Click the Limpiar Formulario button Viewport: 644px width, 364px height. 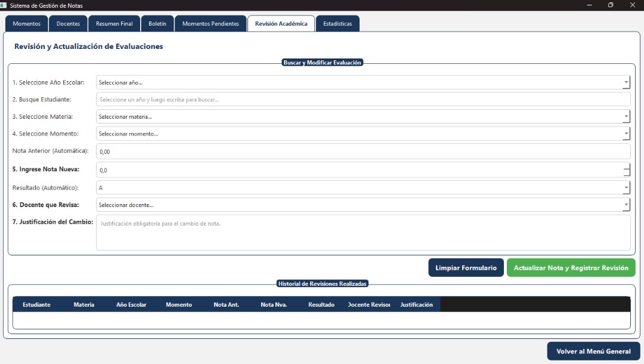[x=466, y=268]
